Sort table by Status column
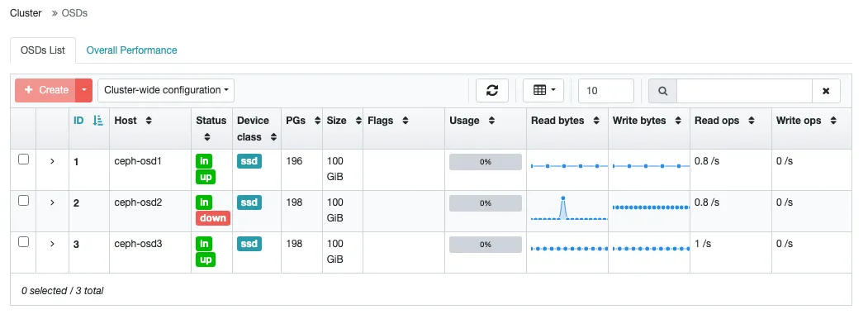 click(x=207, y=137)
